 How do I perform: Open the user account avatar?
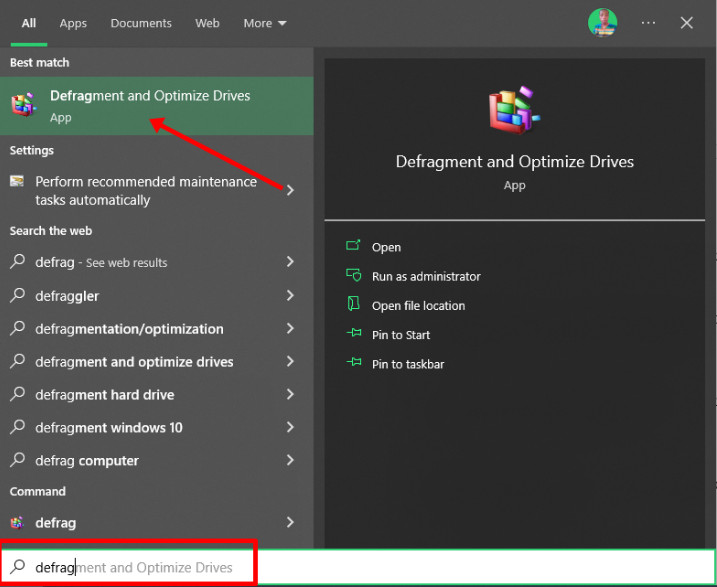(x=602, y=22)
